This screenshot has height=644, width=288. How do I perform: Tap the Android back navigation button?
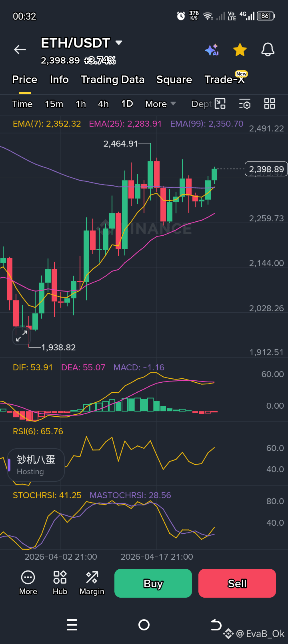coord(216,625)
